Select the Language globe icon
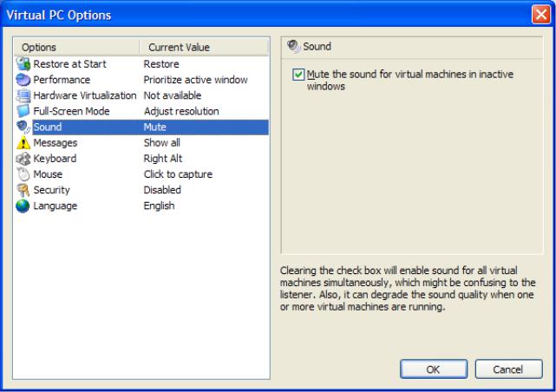 [23, 206]
